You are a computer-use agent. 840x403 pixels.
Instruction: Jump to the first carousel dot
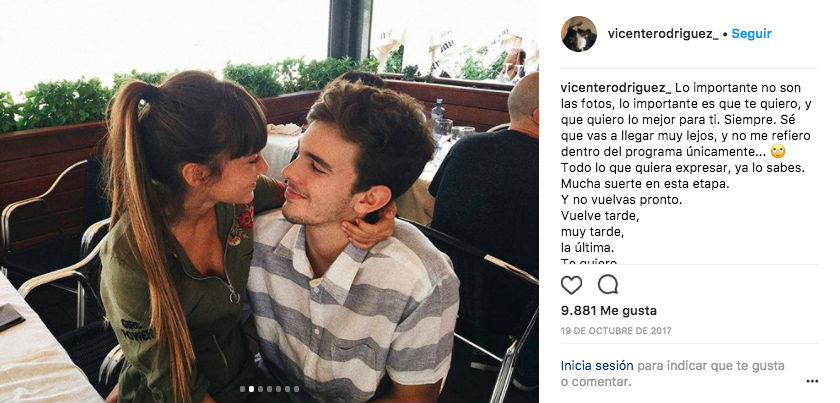click(x=242, y=389)
